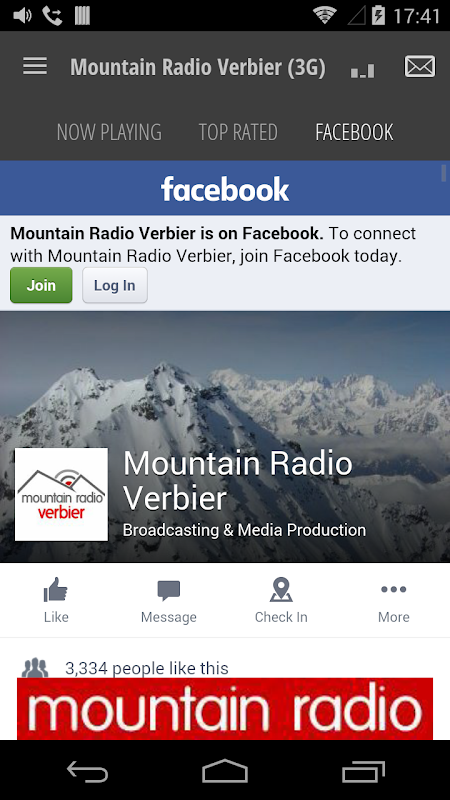450x800 pixels.
Task: Tap the Android home navigation button
Action: tap(225, 771)
